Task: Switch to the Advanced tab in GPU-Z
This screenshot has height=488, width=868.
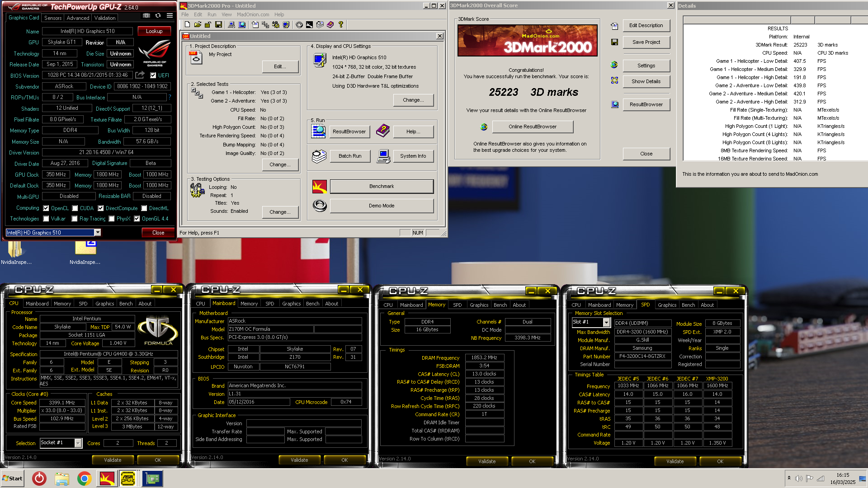Action: click(78, 18)
